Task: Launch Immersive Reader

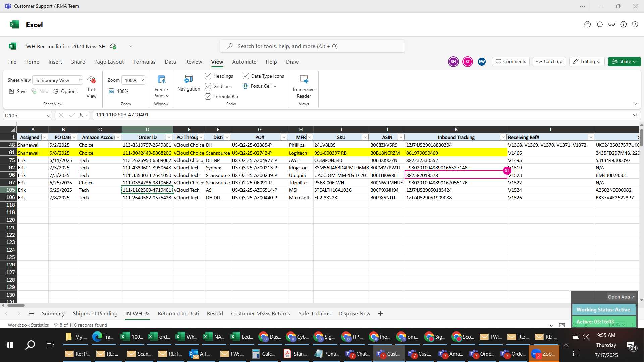Action: [304, 79]
